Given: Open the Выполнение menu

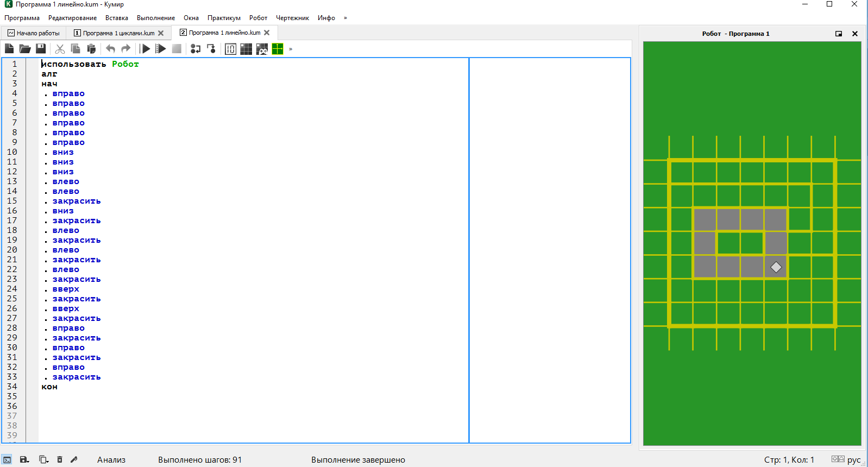Looking at the screenshot, I should pos(155,18).
